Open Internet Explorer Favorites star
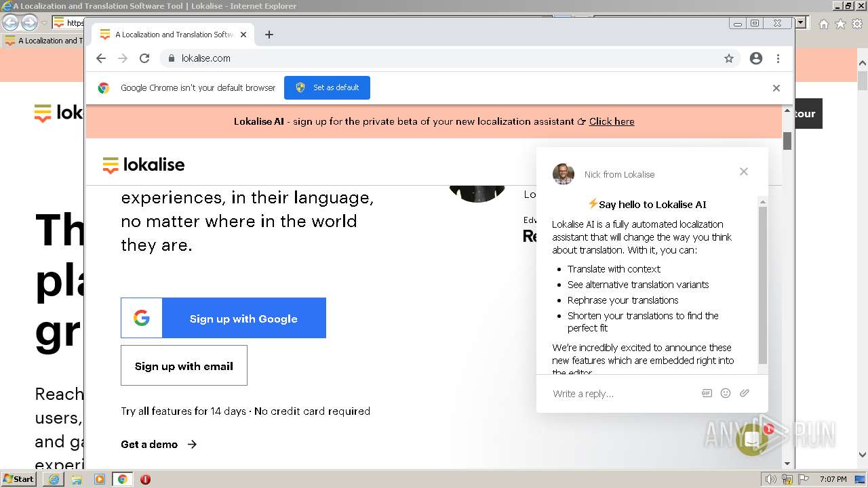Screen dimensions: 868x488 click(840, 24)
